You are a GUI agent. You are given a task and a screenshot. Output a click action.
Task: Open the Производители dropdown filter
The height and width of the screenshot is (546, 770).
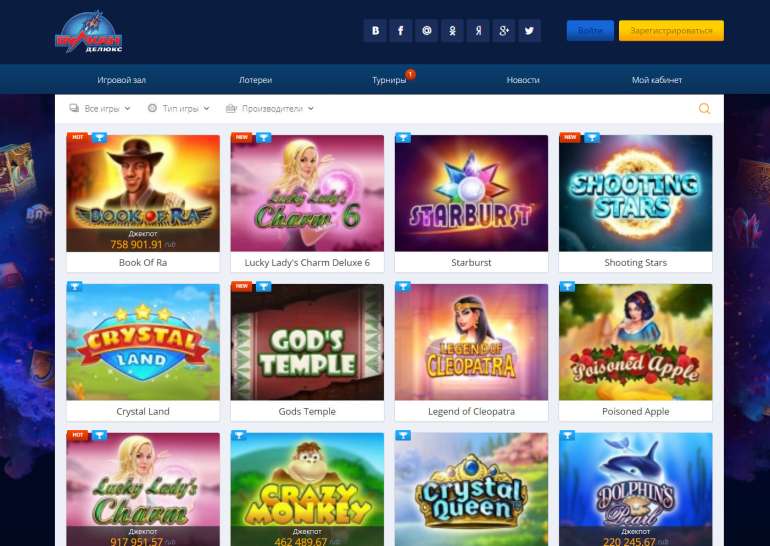click(x=270, y=109)
